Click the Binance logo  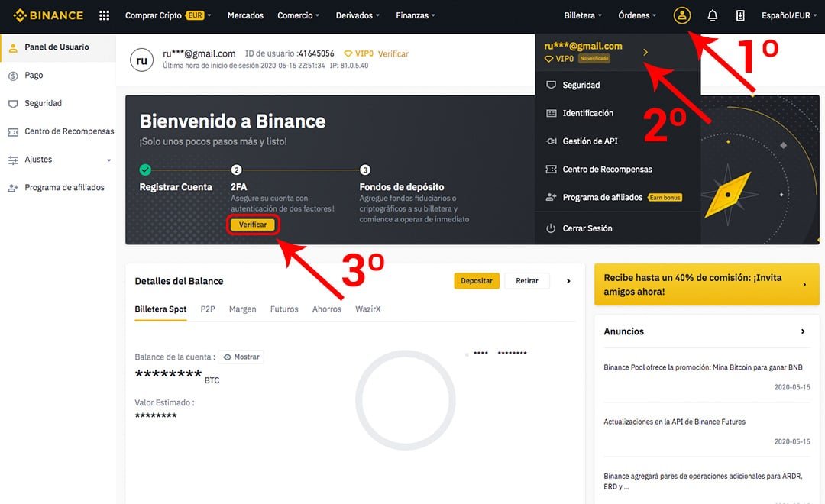pos(48,15)
